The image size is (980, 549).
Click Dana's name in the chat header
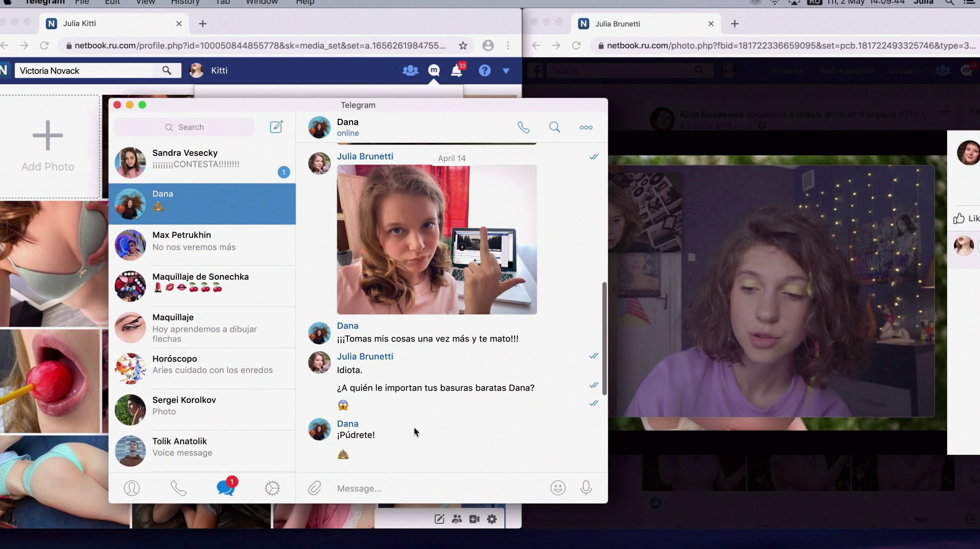348,122
